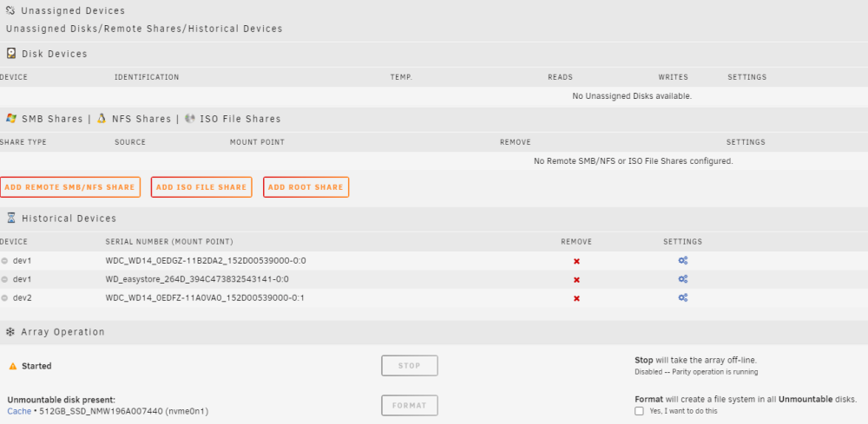Click serial WDC_WD14_0EDFZ-11A0VA0_152D00539000-0:1

(x=205, y=298)
